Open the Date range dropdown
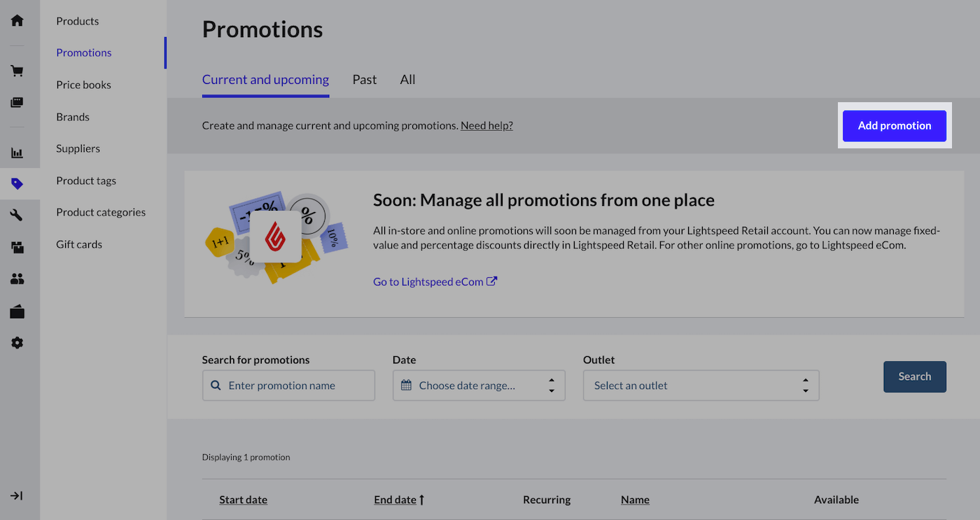The width and height of the screenshot is (980, 520). 479,386
